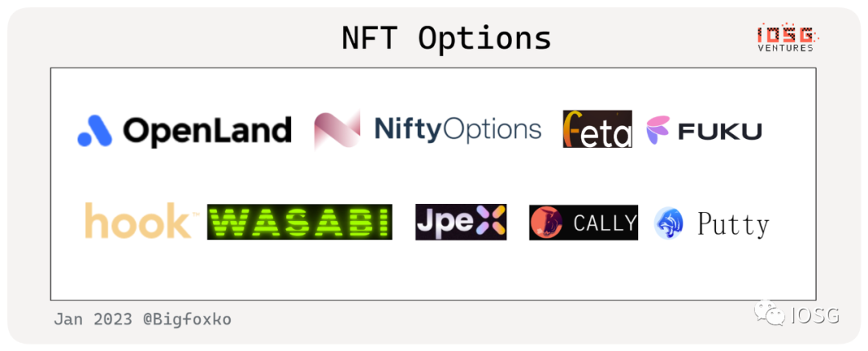Click the @Bigfoxko credit text
Image resolution: width=868 pixels, height=351 pixels.
pyautogui.click(x=186, y=320)
